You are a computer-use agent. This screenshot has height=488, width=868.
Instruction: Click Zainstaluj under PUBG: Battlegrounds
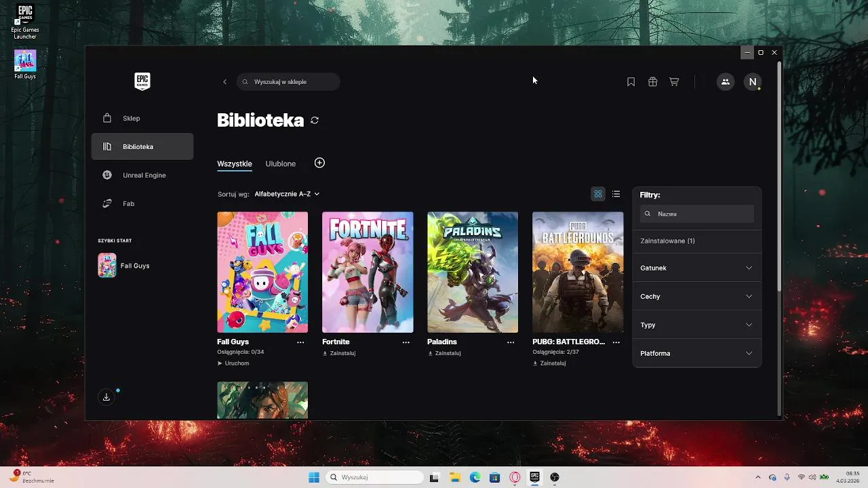(549, 363)
